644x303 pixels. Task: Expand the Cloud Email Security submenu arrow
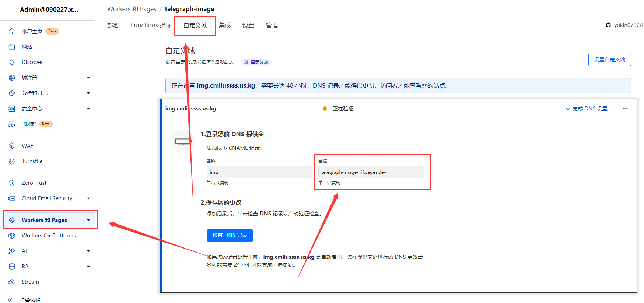(x=88, y=198)
